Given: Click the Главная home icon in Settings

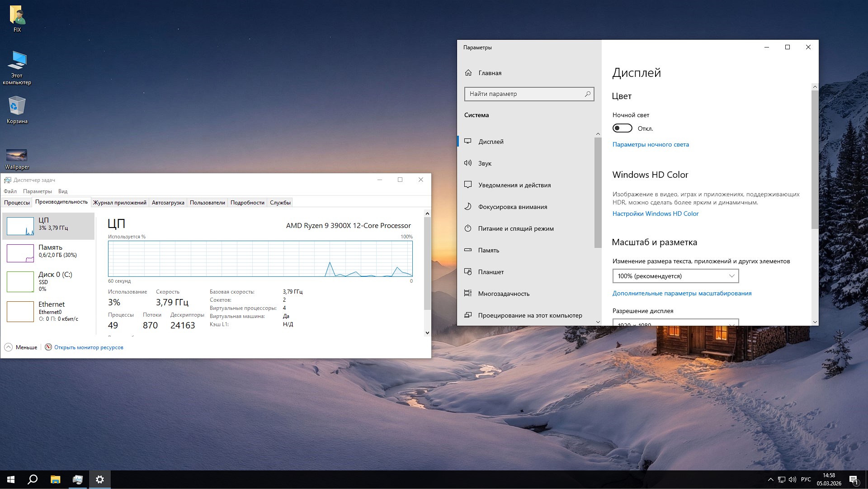Looking at the screenshot, I should [468, 73].
